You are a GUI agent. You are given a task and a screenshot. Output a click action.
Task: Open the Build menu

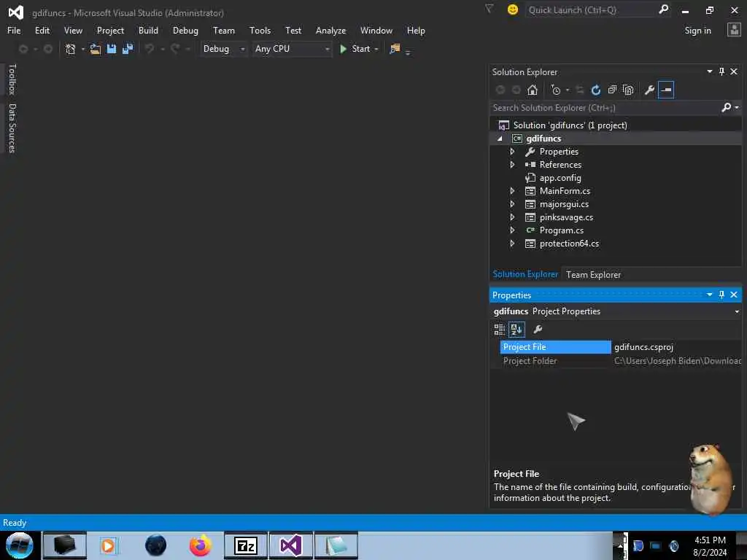point(148,31)
